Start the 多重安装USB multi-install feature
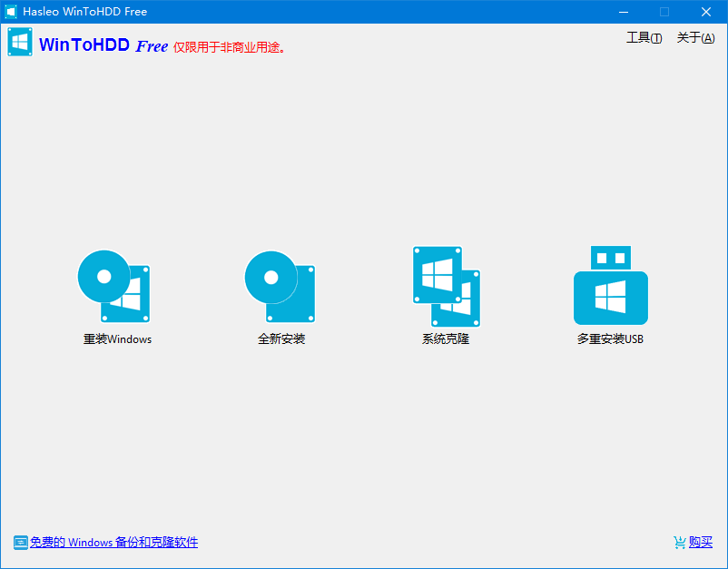This screenshot has height=569, width=728. [x=610, y=284]
